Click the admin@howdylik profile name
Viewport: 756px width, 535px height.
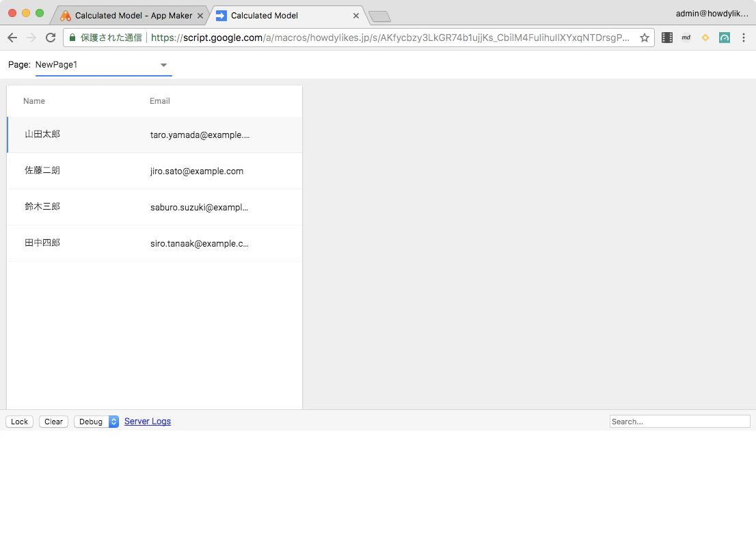click(x=712, y=14)
